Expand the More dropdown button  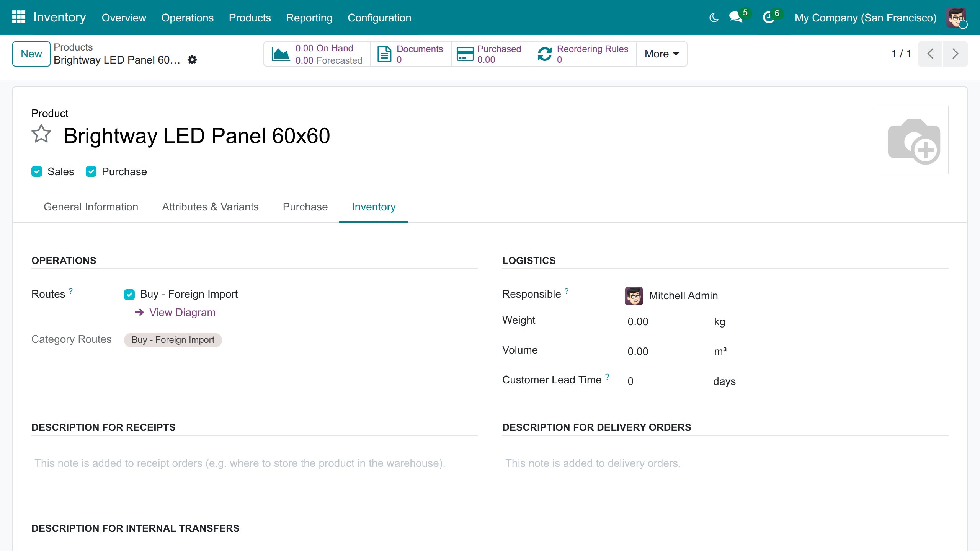click(x=662, y=54)
